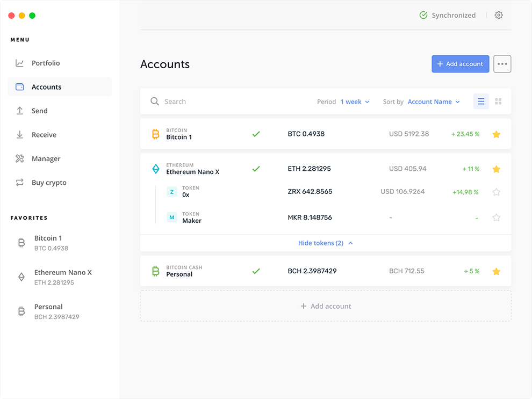Favorite the 0x token via its star
This screenshot has height=399, width=532.
pos(496,192)
